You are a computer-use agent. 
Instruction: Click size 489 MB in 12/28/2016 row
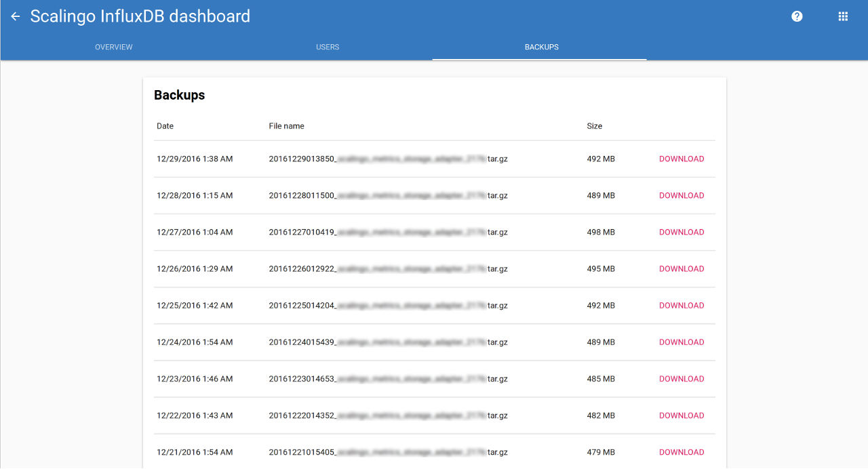(601, 196)
